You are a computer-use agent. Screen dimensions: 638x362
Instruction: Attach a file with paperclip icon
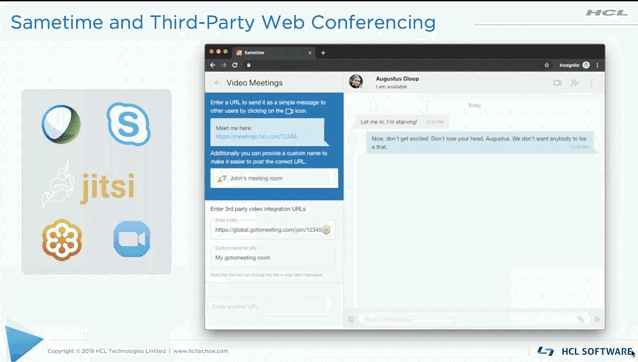[x=581, y=319]
